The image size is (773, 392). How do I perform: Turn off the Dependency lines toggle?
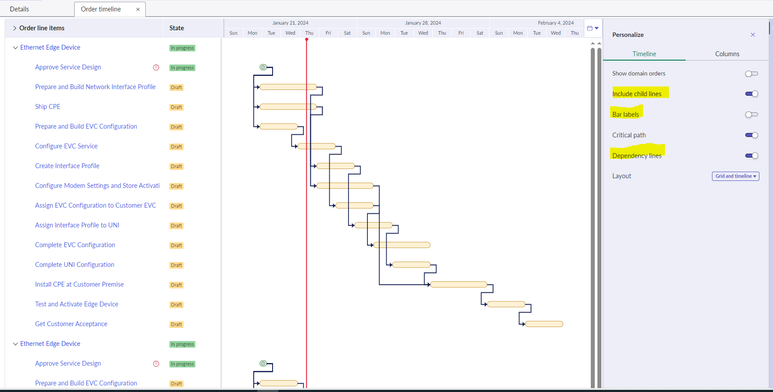(x=751, y=156)
